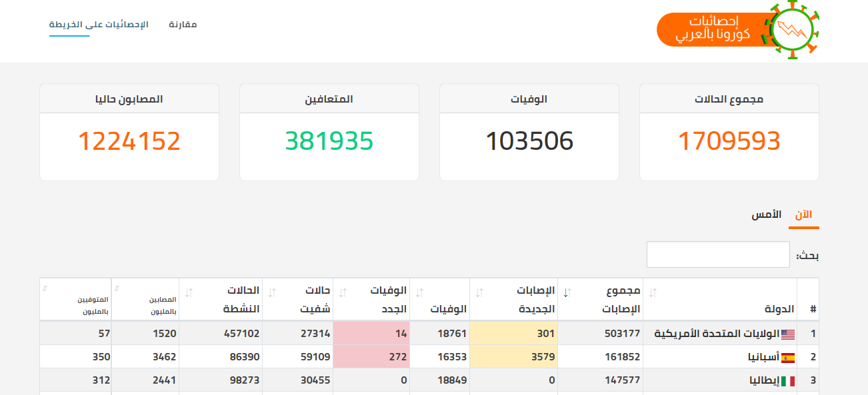The image size is (868, 395).
Task: Click Spain deaths cell 16353
Action: click(x=440, y=356)
